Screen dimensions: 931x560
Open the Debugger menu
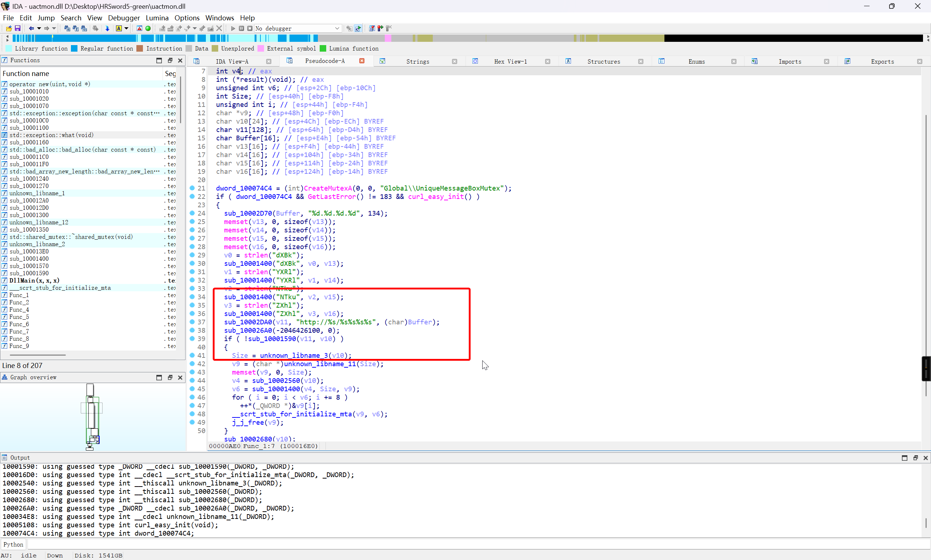tap(124, 18)
